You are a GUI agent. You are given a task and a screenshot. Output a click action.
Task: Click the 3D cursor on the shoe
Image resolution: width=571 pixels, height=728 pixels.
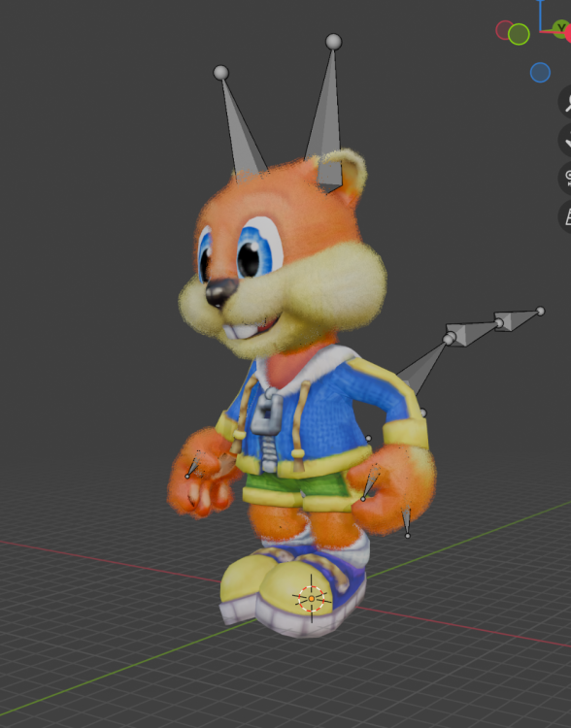pos(312,599)
